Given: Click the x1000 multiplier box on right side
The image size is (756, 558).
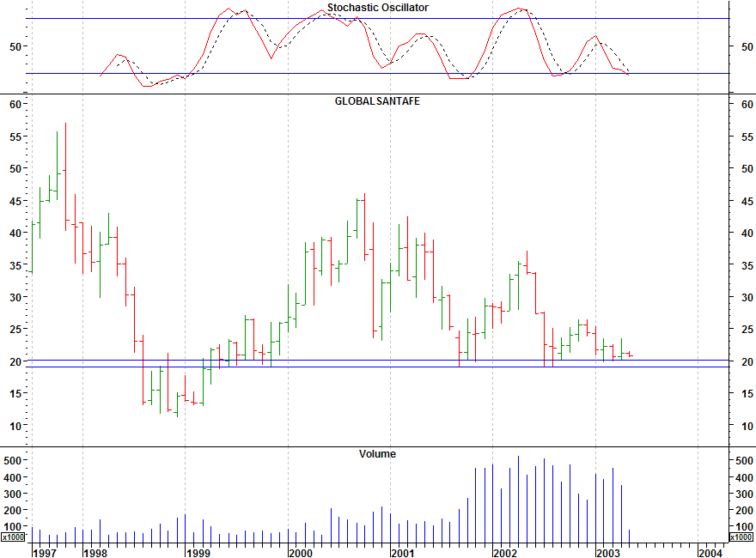Looking at the screenshot, I should [x=741, y=537].
